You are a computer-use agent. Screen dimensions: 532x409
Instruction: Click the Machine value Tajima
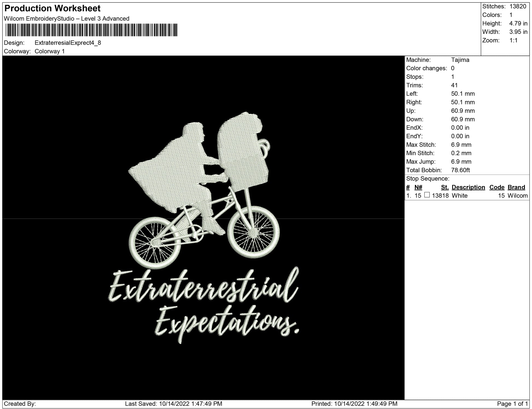coord(460,60)
